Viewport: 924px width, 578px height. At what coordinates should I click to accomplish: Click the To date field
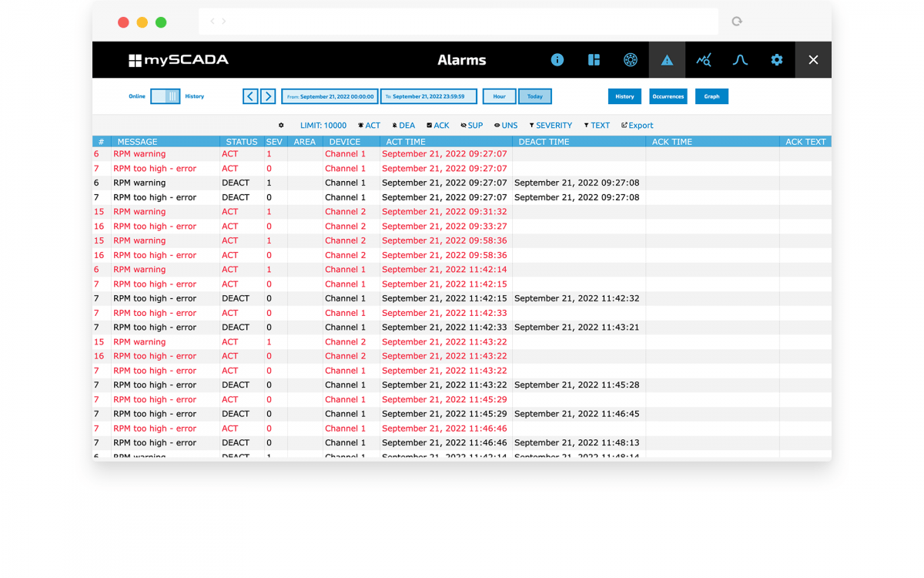tap(428, 96)
